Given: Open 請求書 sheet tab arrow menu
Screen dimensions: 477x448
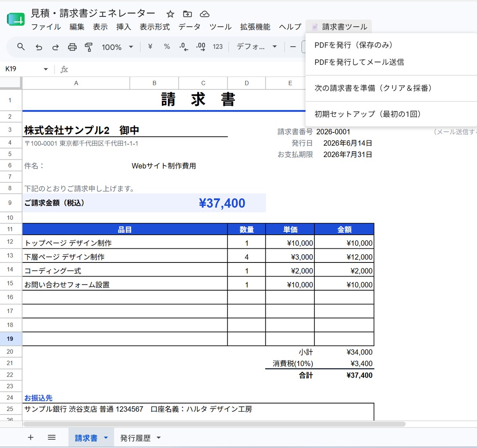Looking at the screenshot, I should point(106,438).
